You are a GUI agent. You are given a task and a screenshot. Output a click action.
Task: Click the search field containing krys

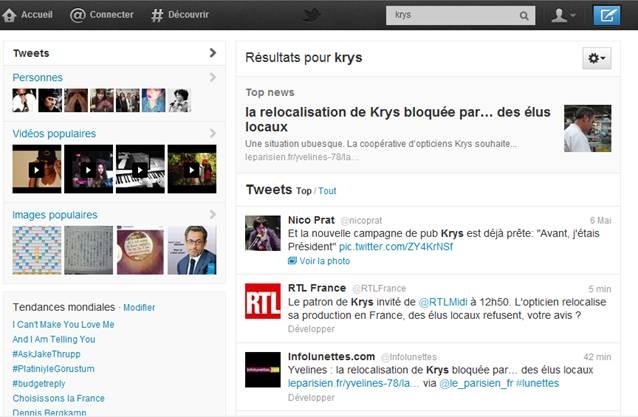(460, 15)
